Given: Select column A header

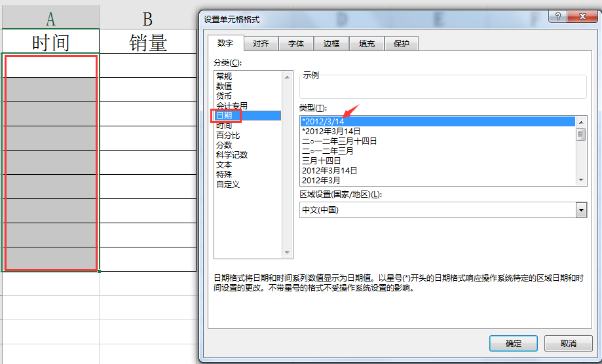Looking at the screenshot, I should coord(50,18).
